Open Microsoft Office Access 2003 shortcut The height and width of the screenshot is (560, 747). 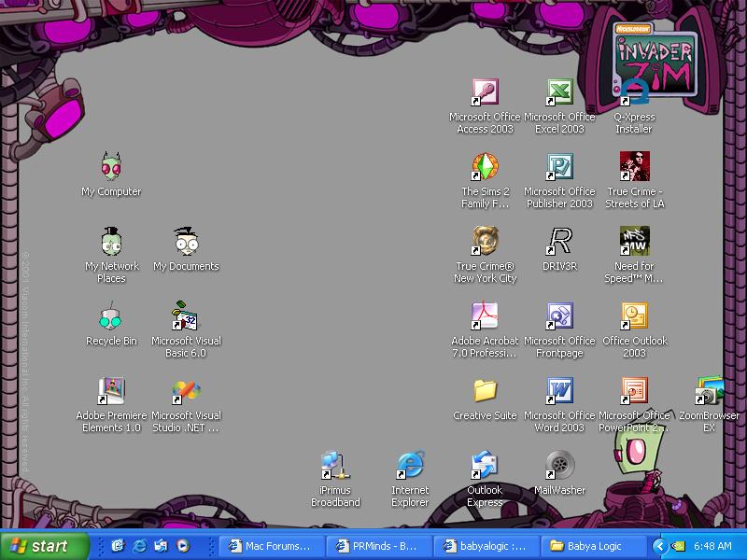pos(485,91)
